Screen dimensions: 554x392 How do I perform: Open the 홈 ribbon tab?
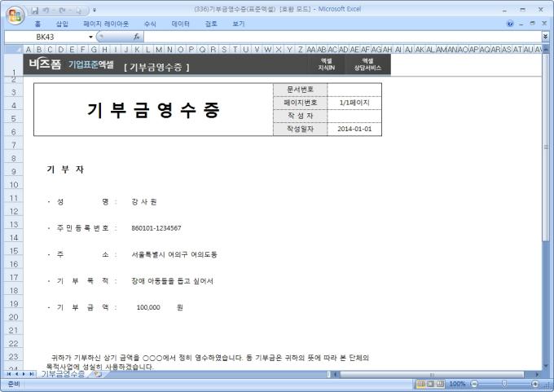point(37,24)
